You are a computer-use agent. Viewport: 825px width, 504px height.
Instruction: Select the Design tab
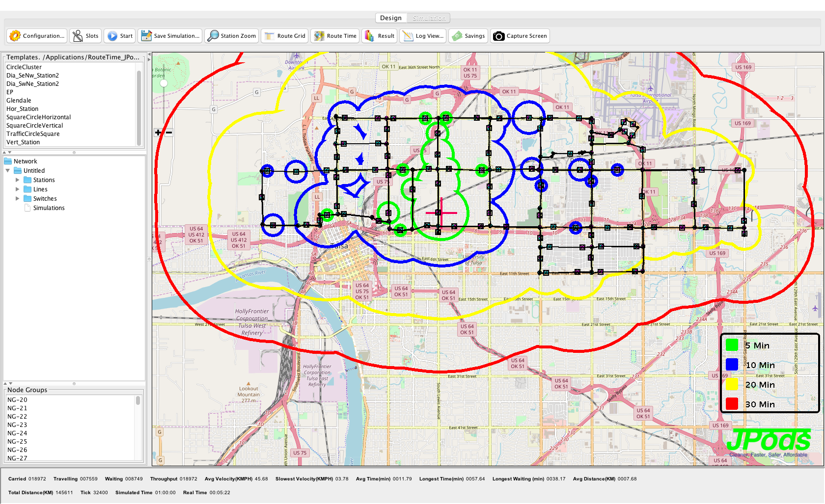[391, 18]
